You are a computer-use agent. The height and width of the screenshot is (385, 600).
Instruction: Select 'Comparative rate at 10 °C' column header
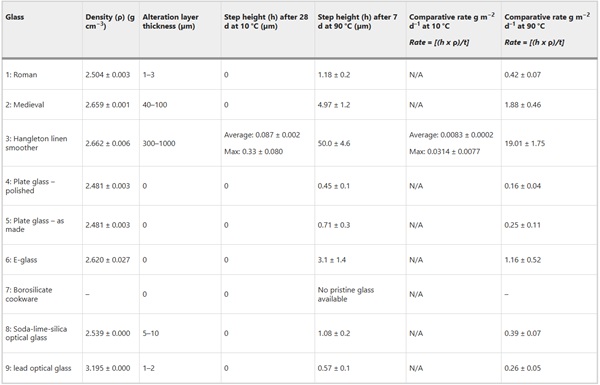point(452,22)
